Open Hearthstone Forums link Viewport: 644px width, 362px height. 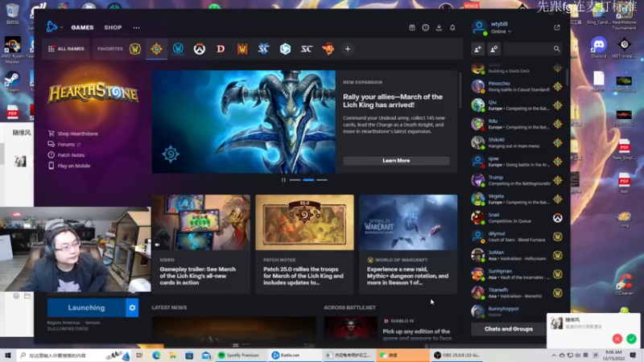coord(64,144)
